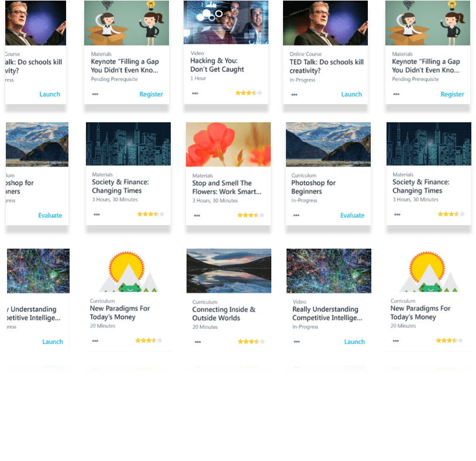This screenshot has height=461, width=476.
Task: Click the full TED Talk speaker thumbnail image
Action: tap(326, 23)
